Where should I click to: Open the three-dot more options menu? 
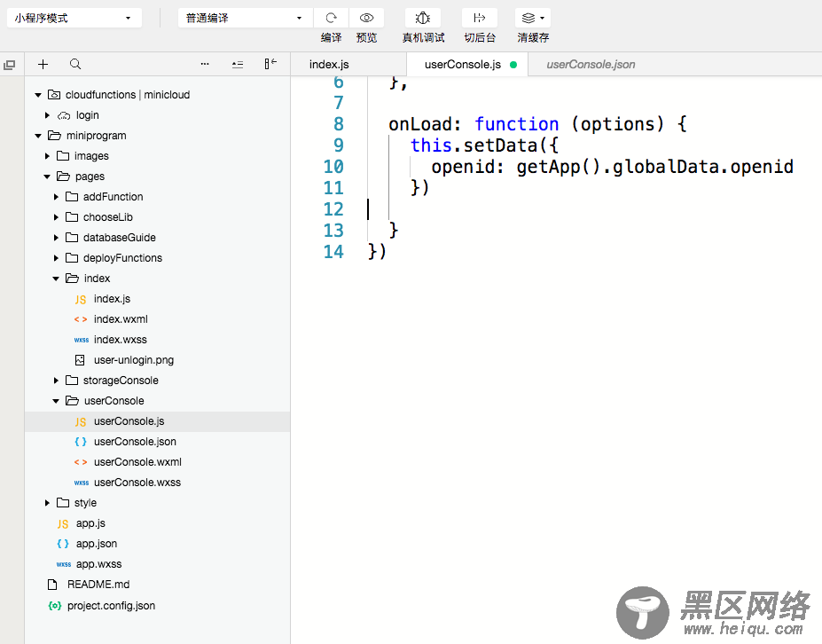point(205,64)
